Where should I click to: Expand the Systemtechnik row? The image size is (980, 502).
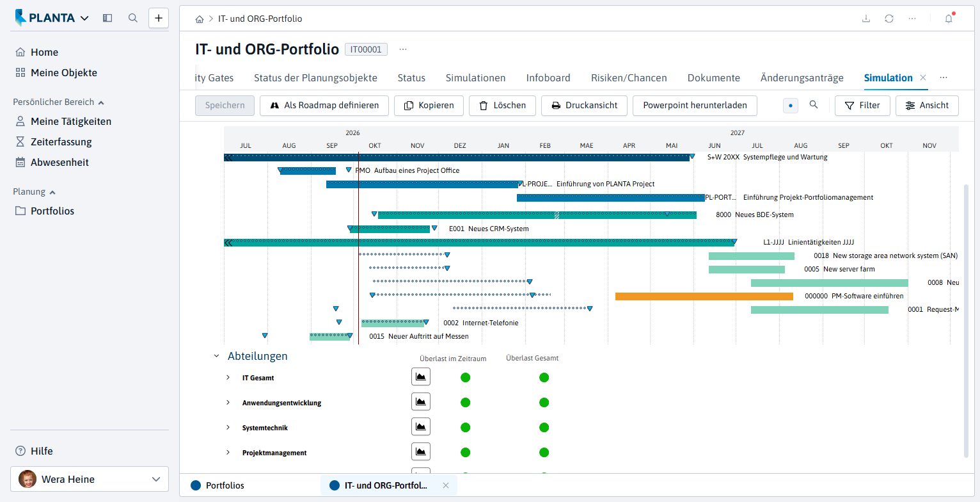[x=228, y=427]
